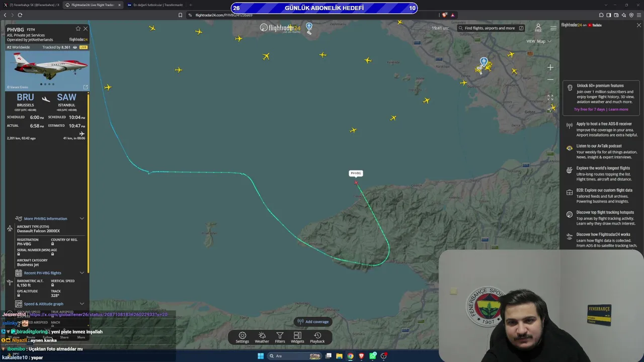Favorite the PHVBG flight with star
Screen dimensions: 644x362
coord(78,29)
